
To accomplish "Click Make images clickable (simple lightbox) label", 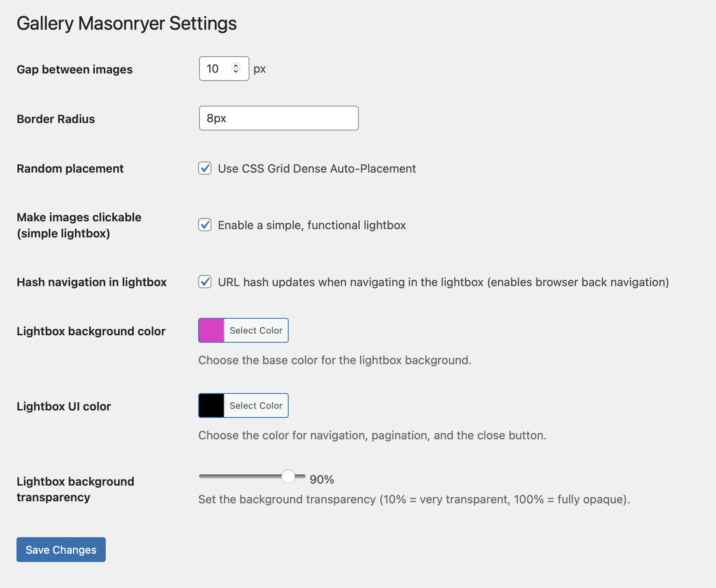I will pyautogui.click(x=79, y=225).
